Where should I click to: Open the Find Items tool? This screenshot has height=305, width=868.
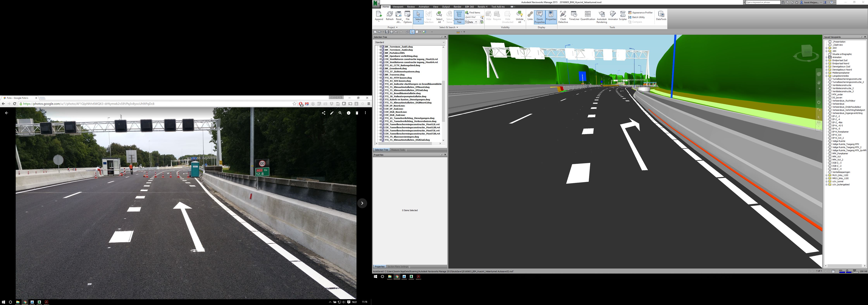click(473, 12)
